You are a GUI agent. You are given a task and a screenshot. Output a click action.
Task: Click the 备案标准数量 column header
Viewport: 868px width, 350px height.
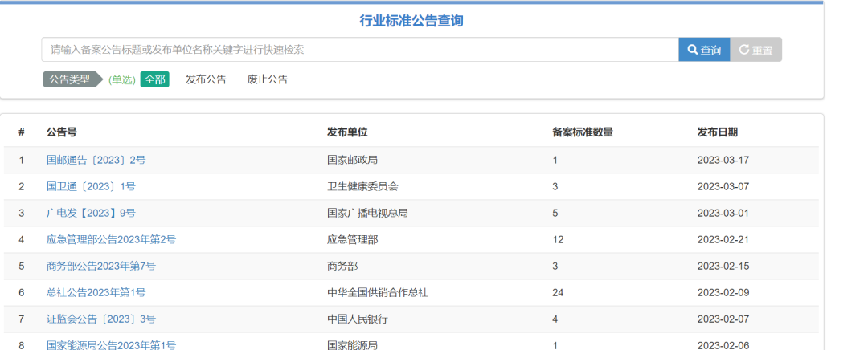[x=583, y=132]
